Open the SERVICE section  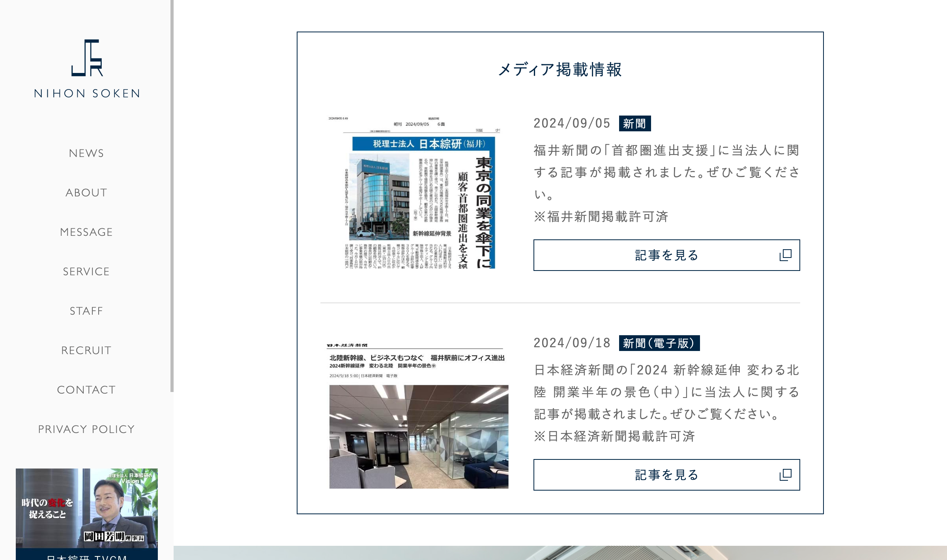pos(86,271)
